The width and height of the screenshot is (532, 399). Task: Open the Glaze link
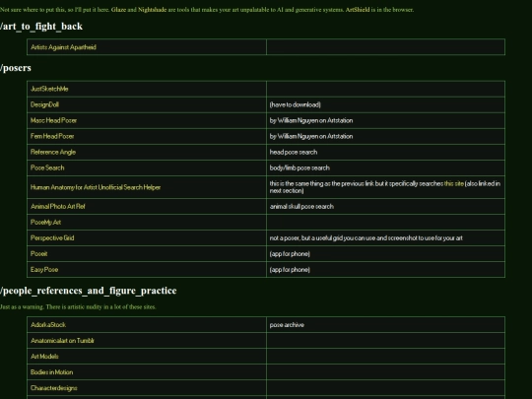click(x=118, y=10)
